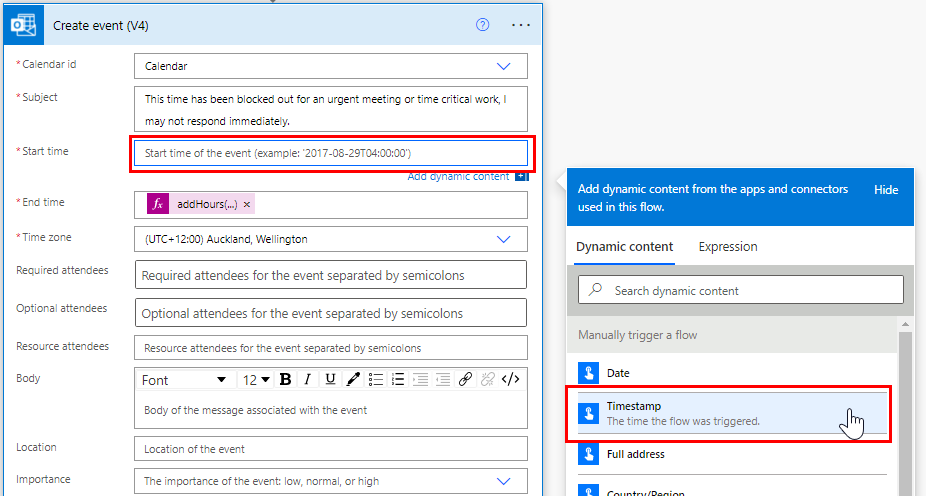Click the help question mark icon
926x496 pixels.
pos(483,25)
